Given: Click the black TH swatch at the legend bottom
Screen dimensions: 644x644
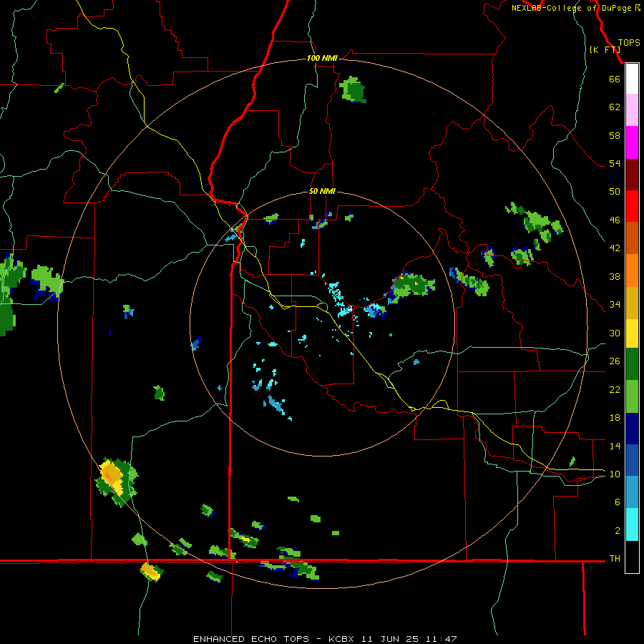Looking at the screenshot, I should coord(632,557).
